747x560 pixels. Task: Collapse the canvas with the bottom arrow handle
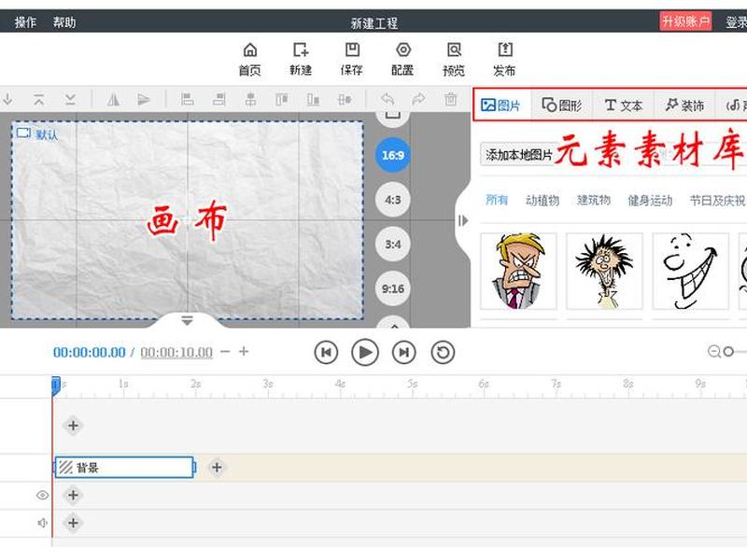click(x=188, y=320)
